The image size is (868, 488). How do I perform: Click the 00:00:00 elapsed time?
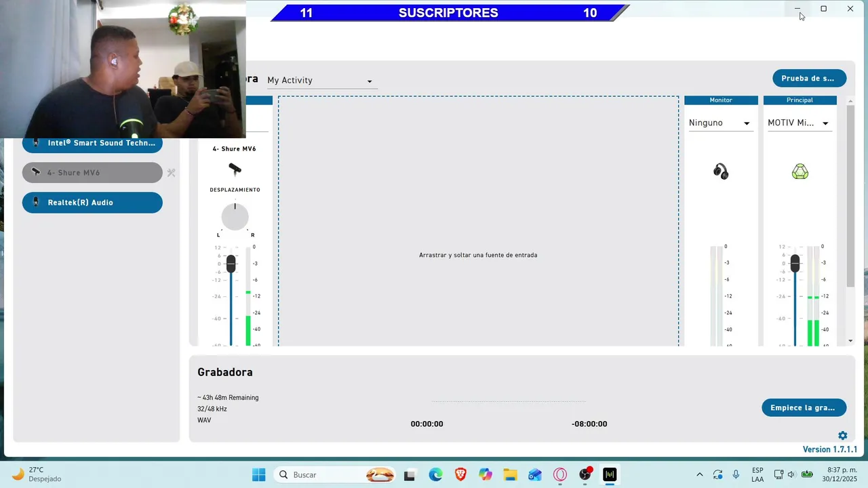(427, 424)
